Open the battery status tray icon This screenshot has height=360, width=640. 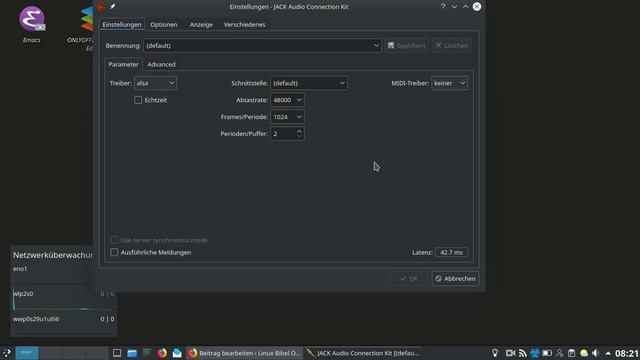[547, 353]
